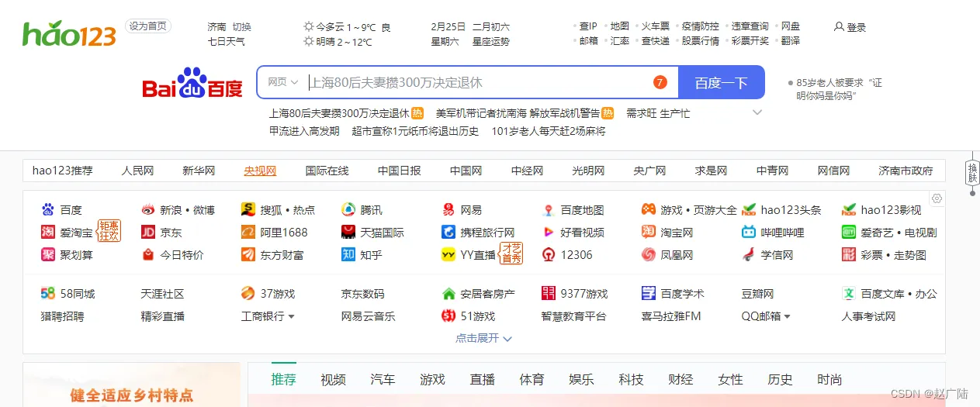Image resolution: width=980 pixels, height=407 pixels.
Task: Open 火车票 tool link
Action: point(655,26)
